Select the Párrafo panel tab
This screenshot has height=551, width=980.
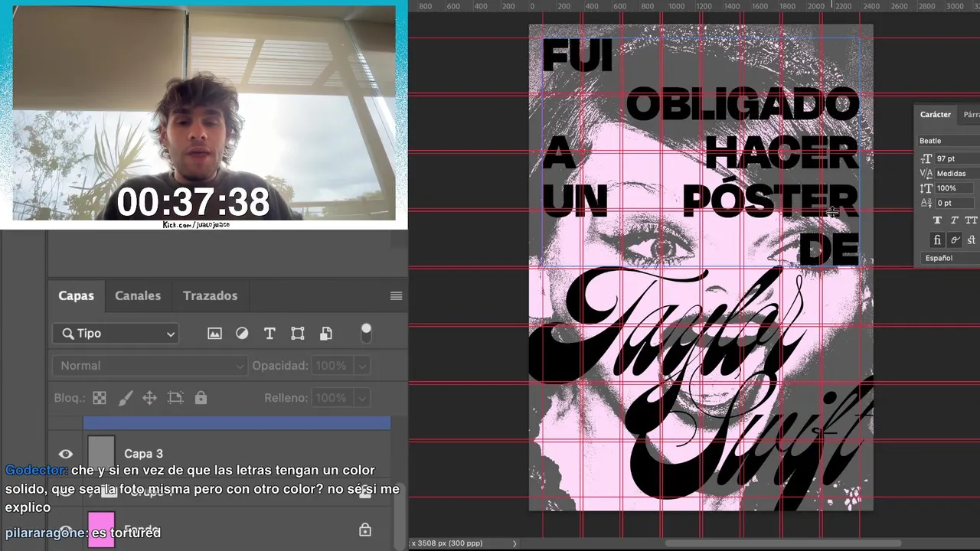pyautogui.click(x=971, y=115)
